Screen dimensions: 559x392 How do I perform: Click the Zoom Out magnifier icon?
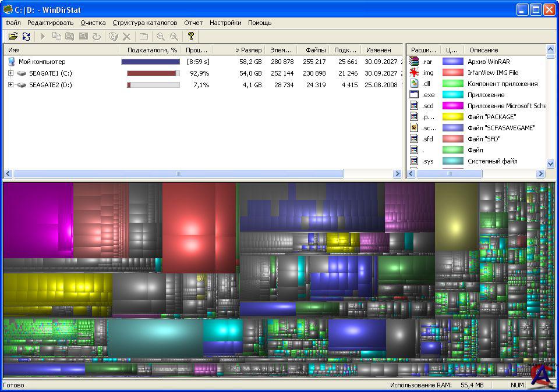pos(174,36)
